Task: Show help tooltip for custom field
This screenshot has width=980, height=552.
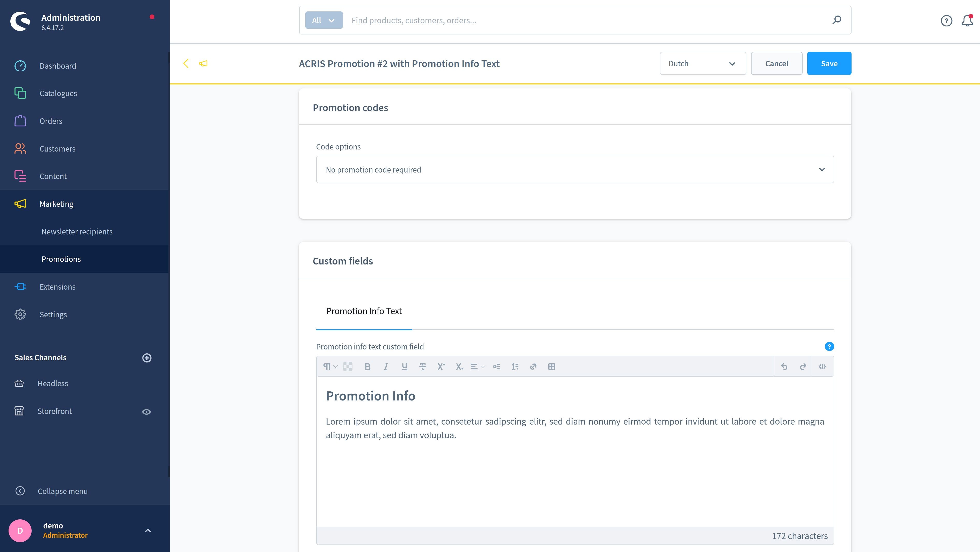Action: (829, 347)
